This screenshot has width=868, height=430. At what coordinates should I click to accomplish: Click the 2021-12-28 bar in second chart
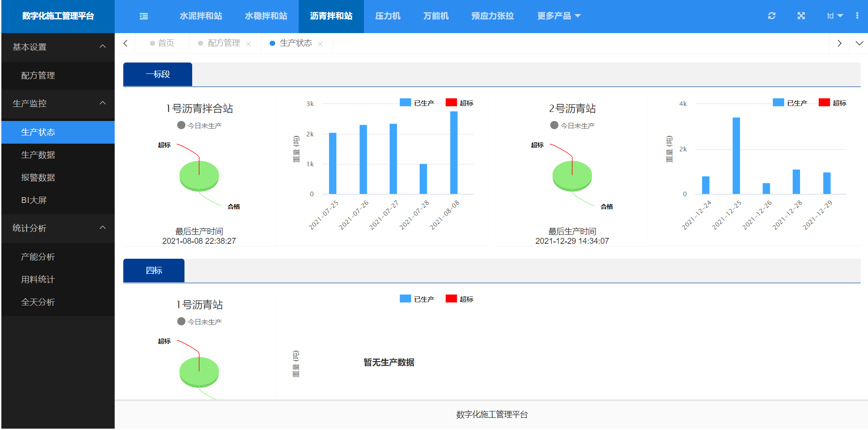click(x=796, y=182)
